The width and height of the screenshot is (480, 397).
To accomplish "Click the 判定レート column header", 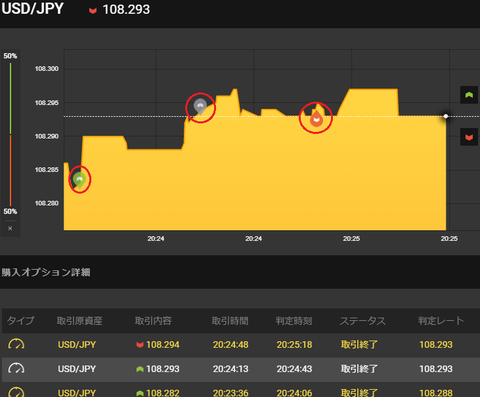I will [x=441, y=321].
